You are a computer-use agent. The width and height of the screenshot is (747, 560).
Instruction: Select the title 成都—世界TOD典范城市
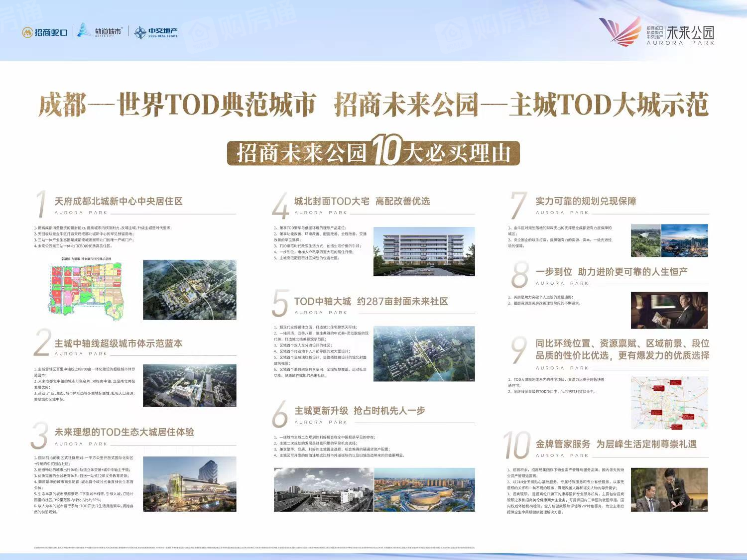click(x=177, y=105)
